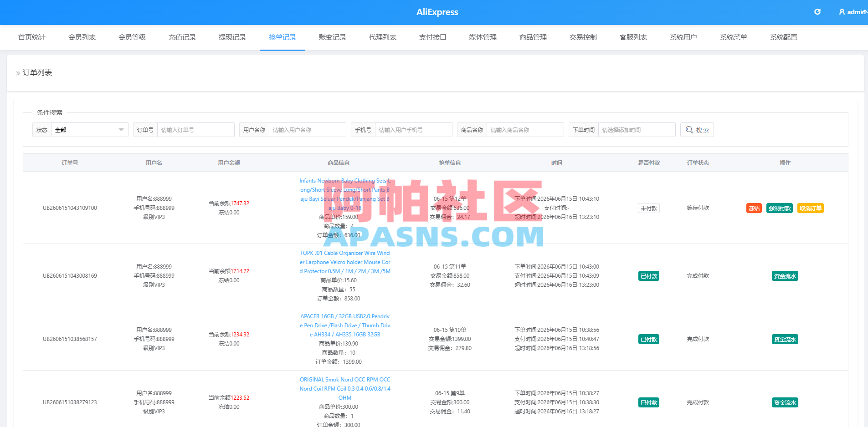Click the AliExpress header title
868x427 pixels.
pyautogui.click(x=437, y=12)
